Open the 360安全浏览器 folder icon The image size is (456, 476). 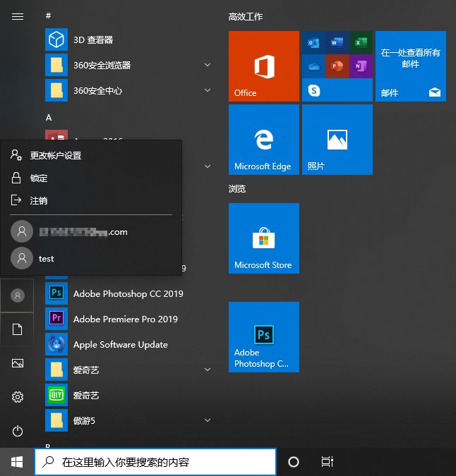click(x=56, y=65)
